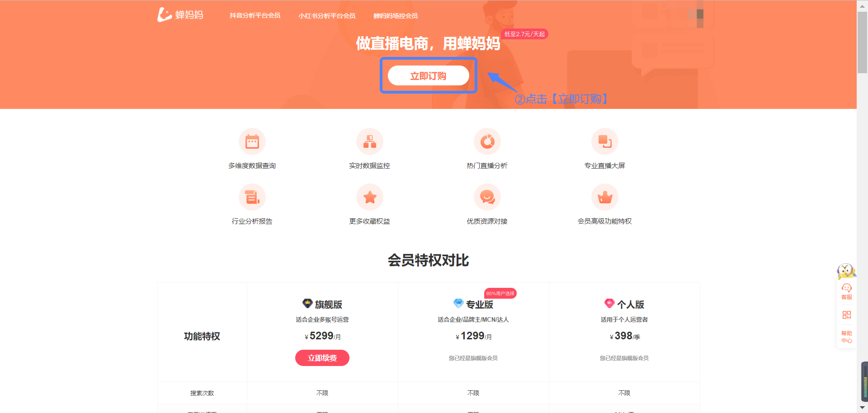Click the 低至2.7元/天起 badge
The width and height of the screenshot is (868, 413).
pyautogui.click(x=524, y=34)
